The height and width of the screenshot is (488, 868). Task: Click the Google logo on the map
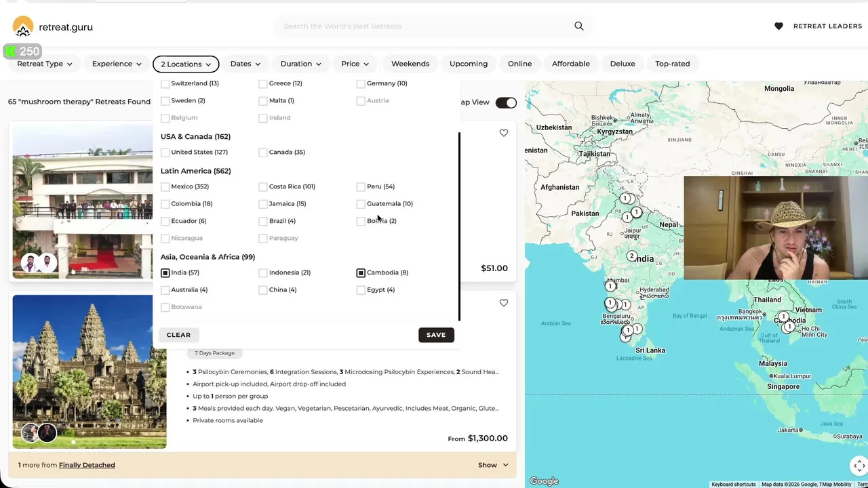click(544, 481)
